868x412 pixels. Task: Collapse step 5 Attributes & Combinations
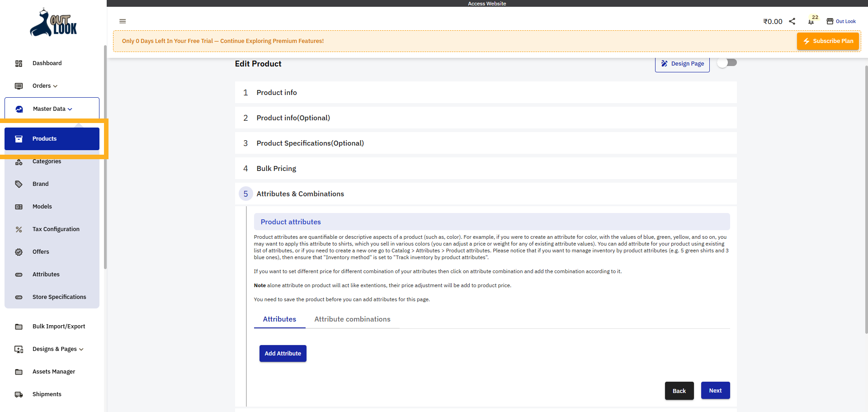[x=486, y=194]
